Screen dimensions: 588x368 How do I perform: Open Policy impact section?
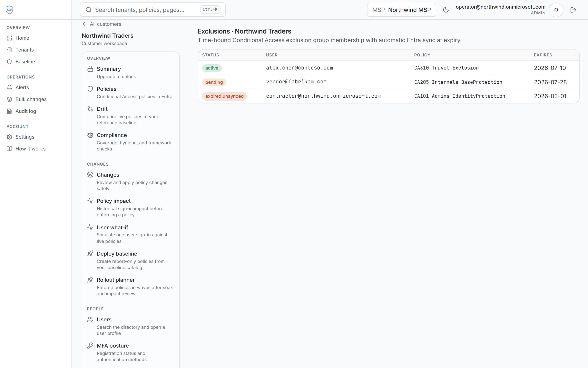131,208
